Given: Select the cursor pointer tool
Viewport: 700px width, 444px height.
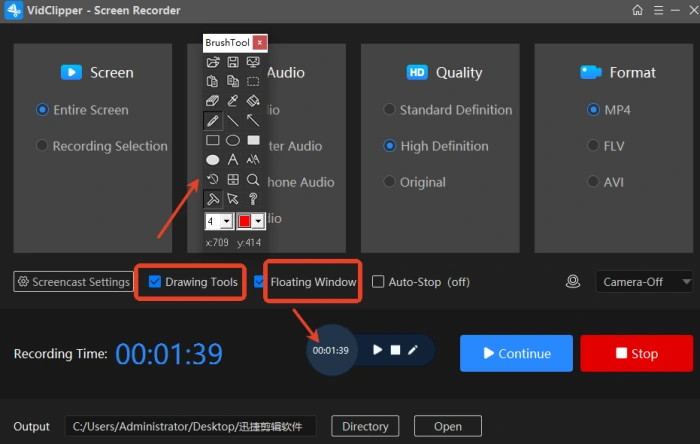Looking at the screenshot, I should [233, 199].
